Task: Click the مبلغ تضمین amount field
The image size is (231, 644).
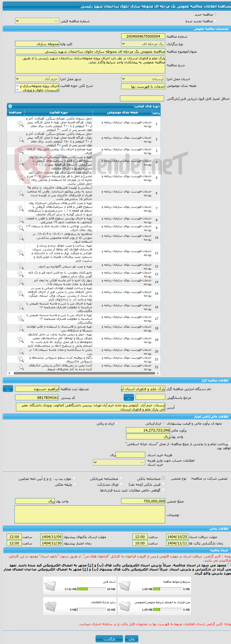Action: pyautogui.click(x=143, y=501)
